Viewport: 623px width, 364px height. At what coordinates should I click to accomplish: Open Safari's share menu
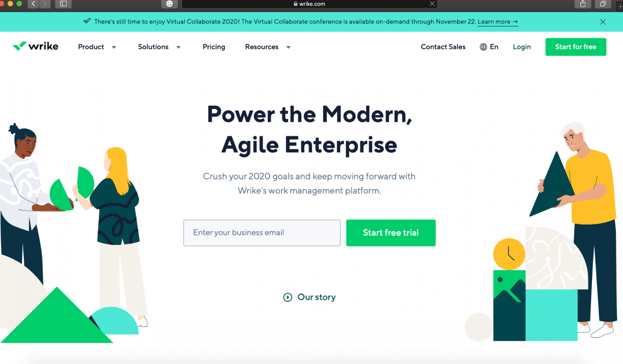coord(583,4)
